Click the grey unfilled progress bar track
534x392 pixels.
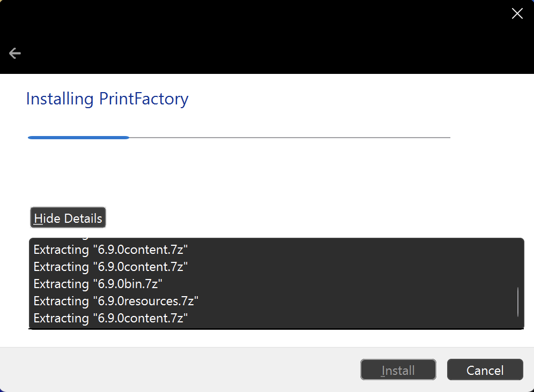pos(290,138)
